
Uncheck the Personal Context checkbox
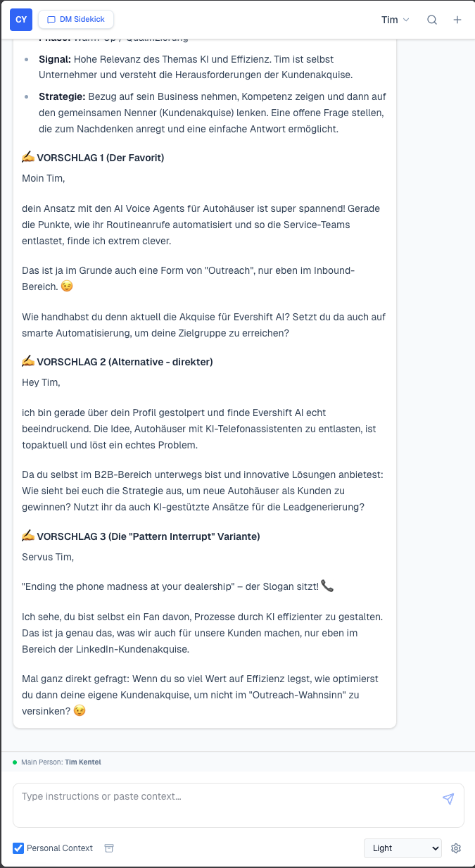click(17, 848)
